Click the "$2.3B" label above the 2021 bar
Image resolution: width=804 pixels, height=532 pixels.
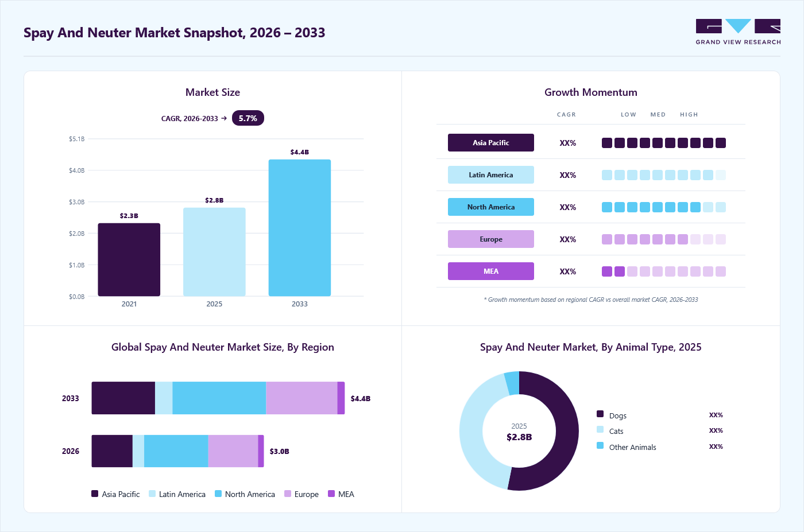[x=129, y=216]
